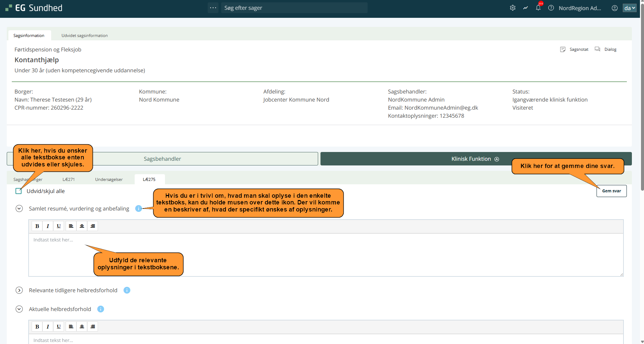Click the help question mark icon
Viewport: 644px width, 344px height.
click(551, 8)
